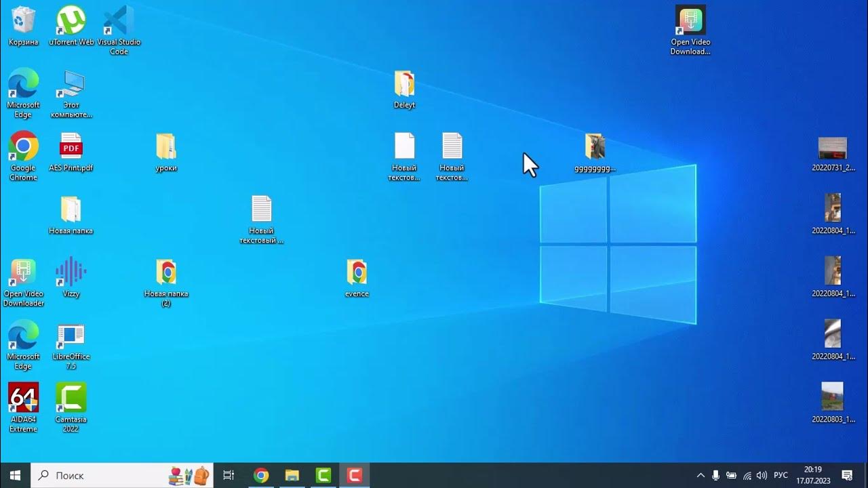Image resolution: width=868 pixels, height=488 pixels.
Task: Click the Поиск taskbar search field
Action: point(122,475)
